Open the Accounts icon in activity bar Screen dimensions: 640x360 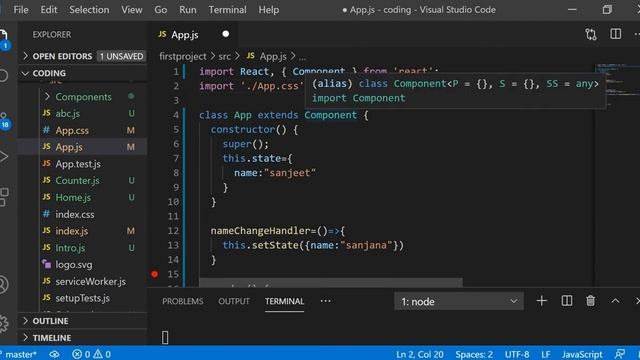tap(4, 284)
